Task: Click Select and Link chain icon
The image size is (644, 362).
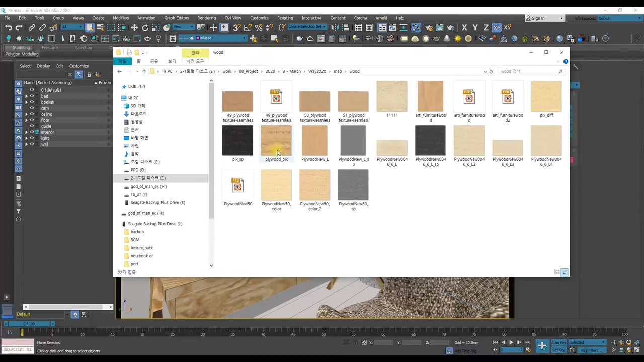Action: coord(32,28)
